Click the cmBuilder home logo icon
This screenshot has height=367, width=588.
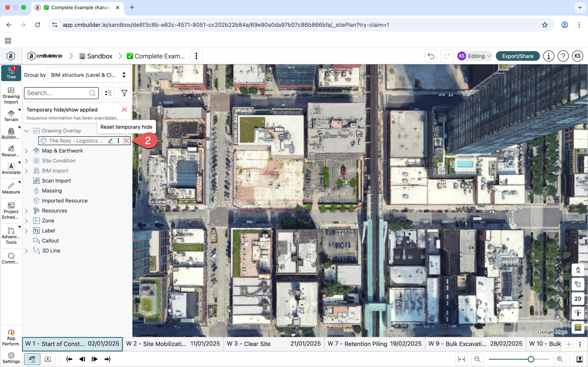tap(11, 56)
